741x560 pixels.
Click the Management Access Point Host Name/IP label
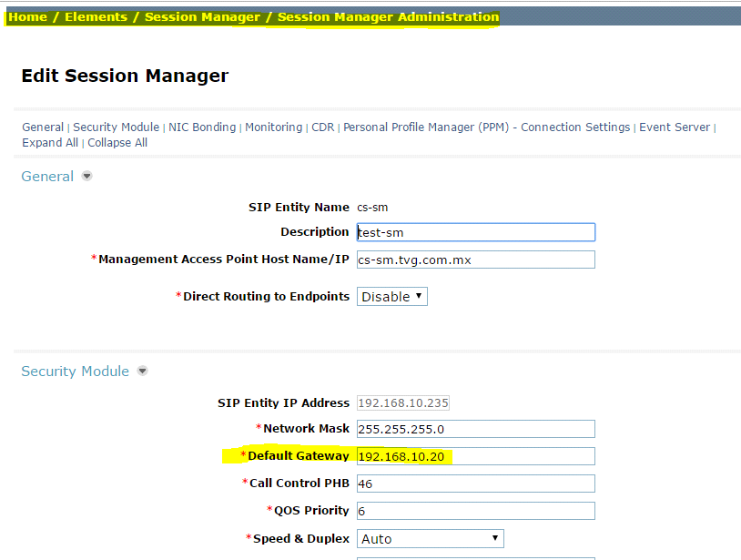click(224, 259)
